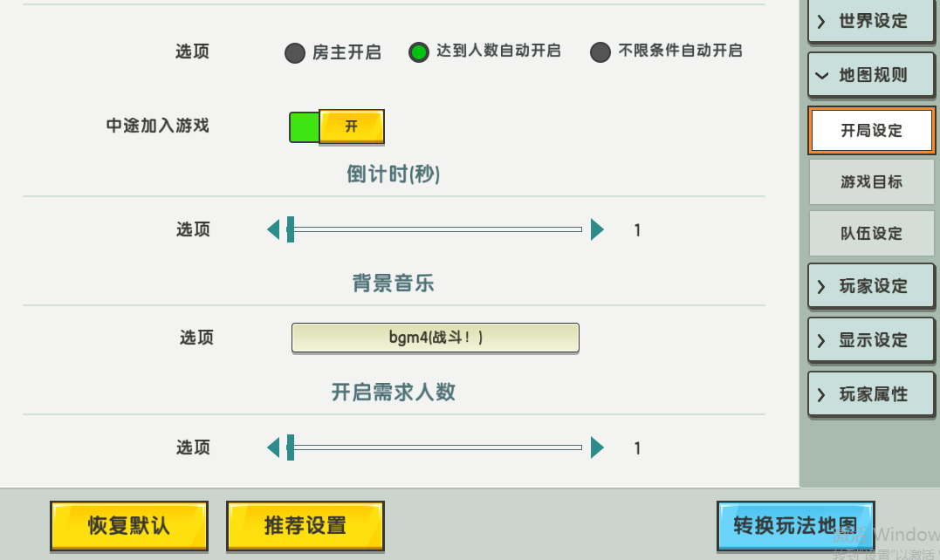The height and width of the screenshot is (560, 940).
Task: Open the 开局设定 tab
Action: [x=871, y=131]
